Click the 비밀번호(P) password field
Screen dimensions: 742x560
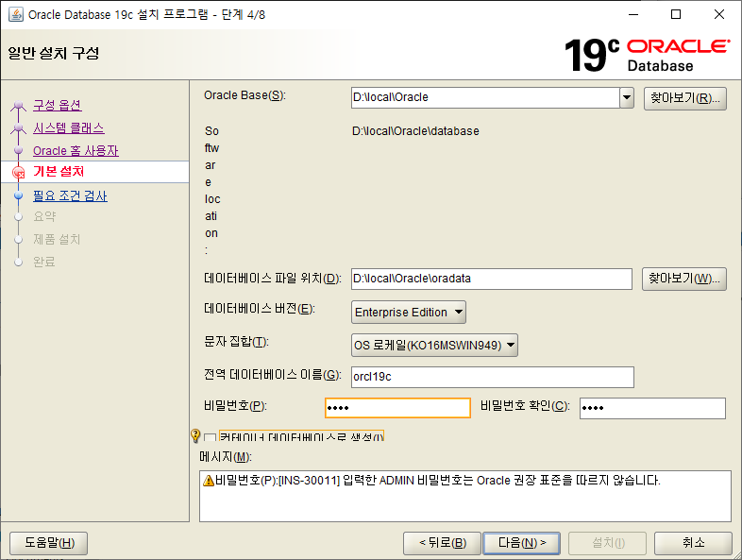tap(397, 408)
